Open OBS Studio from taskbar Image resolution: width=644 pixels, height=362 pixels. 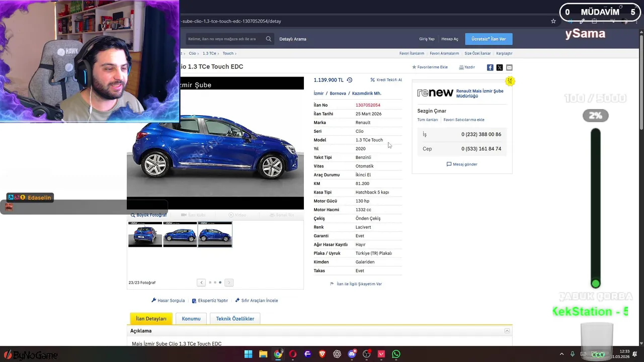coord(367,354)
